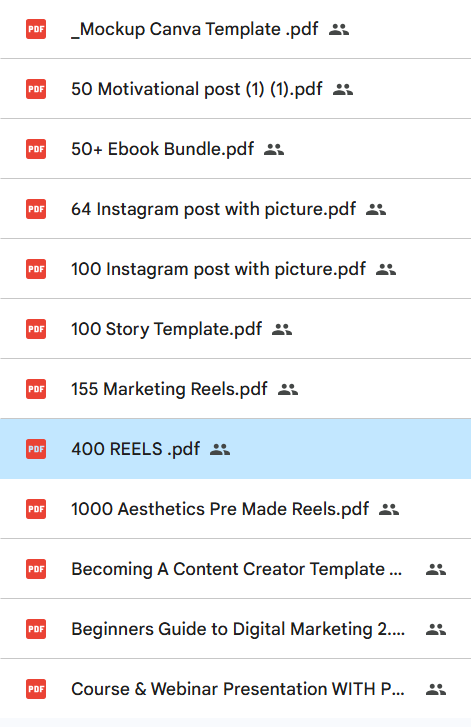Click shared icon for Course & Webinar Presentation

(x=436, y=689)
